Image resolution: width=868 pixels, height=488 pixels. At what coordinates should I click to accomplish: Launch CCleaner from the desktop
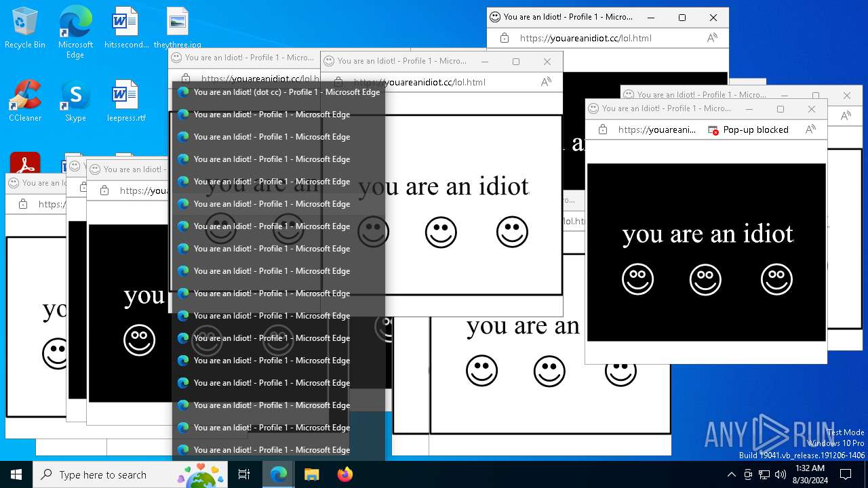pos(25,100)
